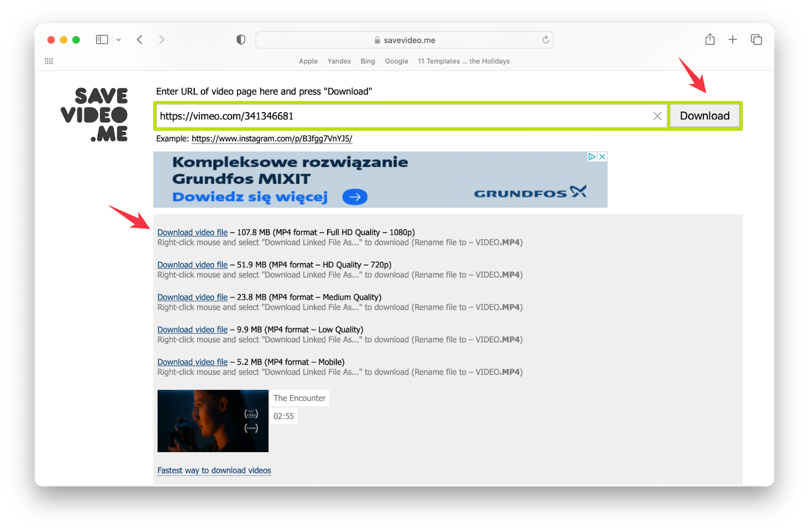Download the 5.2 MB Mobile video file
Viewport: 809px width, 532px height.
click(193, 362)
